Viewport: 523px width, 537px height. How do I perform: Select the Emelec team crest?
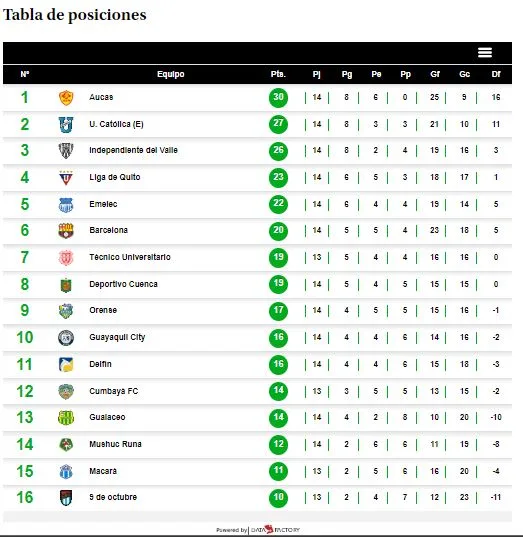click(66, 204)
